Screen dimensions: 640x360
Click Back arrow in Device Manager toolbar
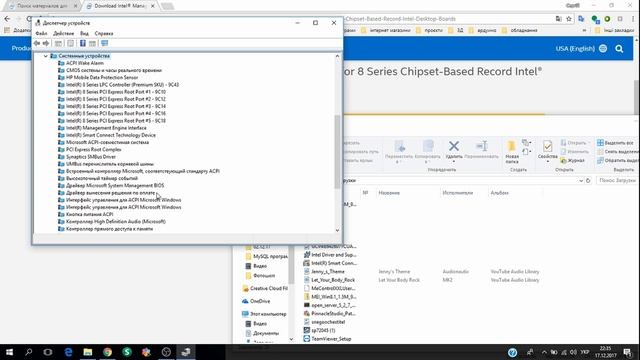point(37,43)
